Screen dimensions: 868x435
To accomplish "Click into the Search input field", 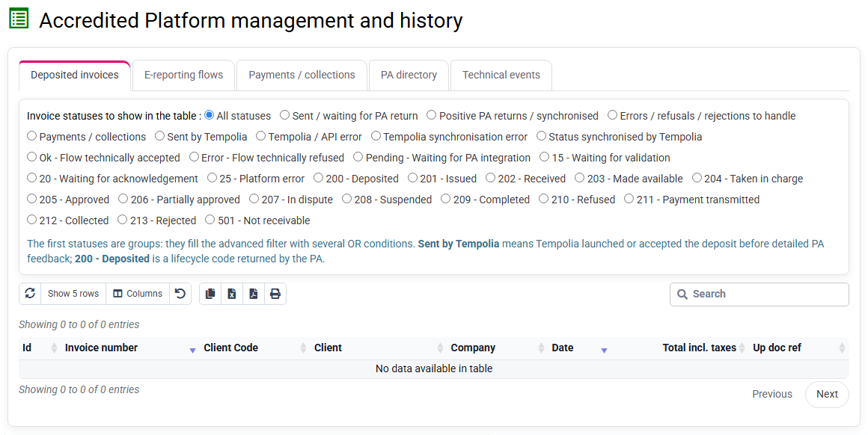I will point(759,294).
